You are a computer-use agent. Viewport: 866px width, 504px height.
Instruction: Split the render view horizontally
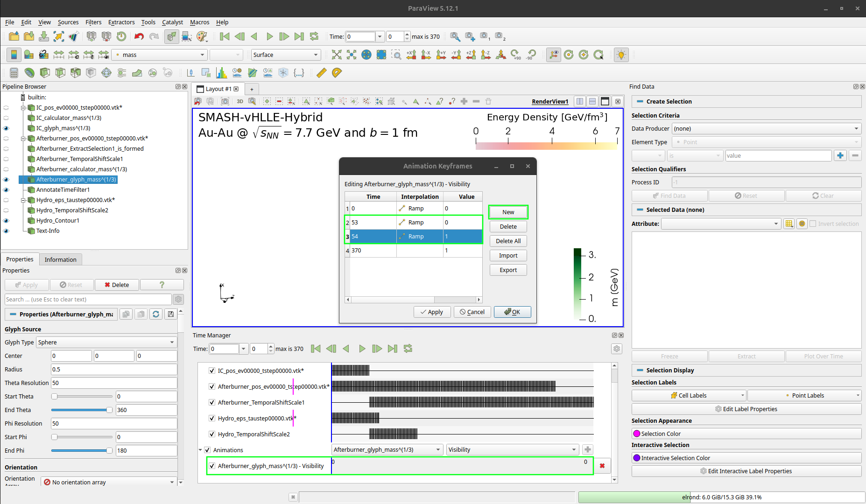(580, 102)
